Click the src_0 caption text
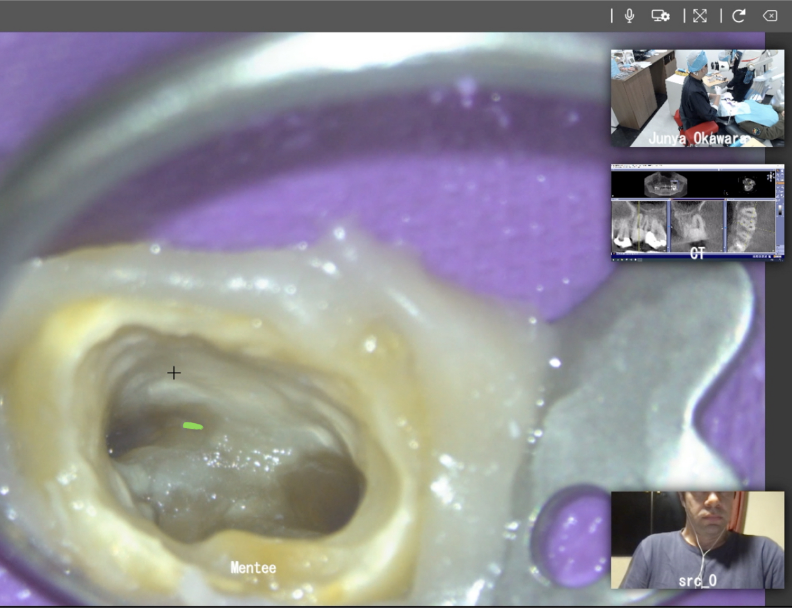This screenshot has height=608, width=792. pyautogui.click(x=697, y=580)
